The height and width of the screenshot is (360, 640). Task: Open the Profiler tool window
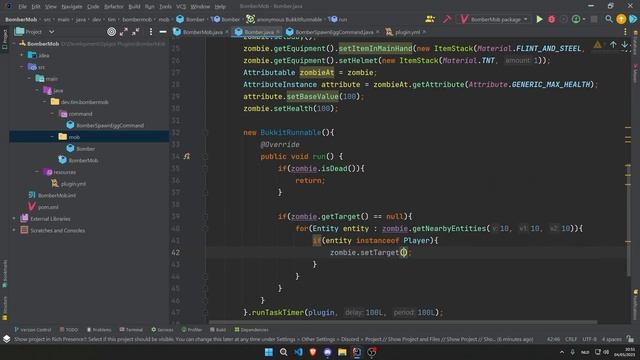point(192,329)
